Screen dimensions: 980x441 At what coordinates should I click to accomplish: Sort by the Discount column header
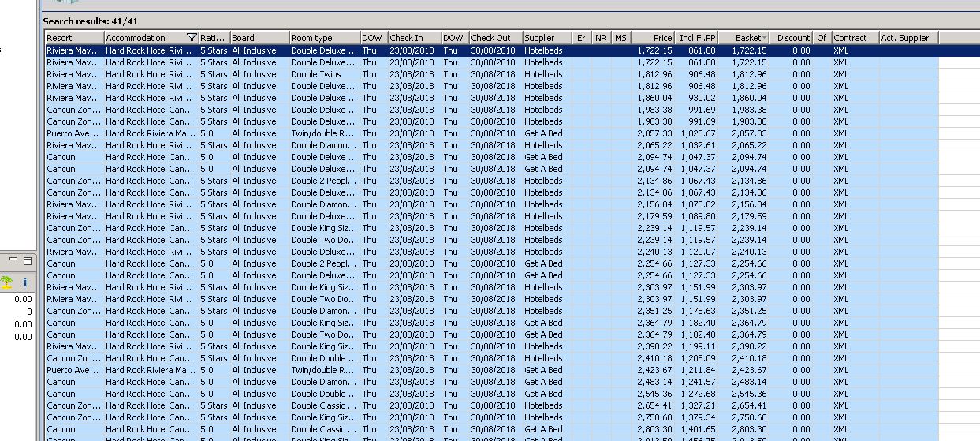(x=792, y=37)
